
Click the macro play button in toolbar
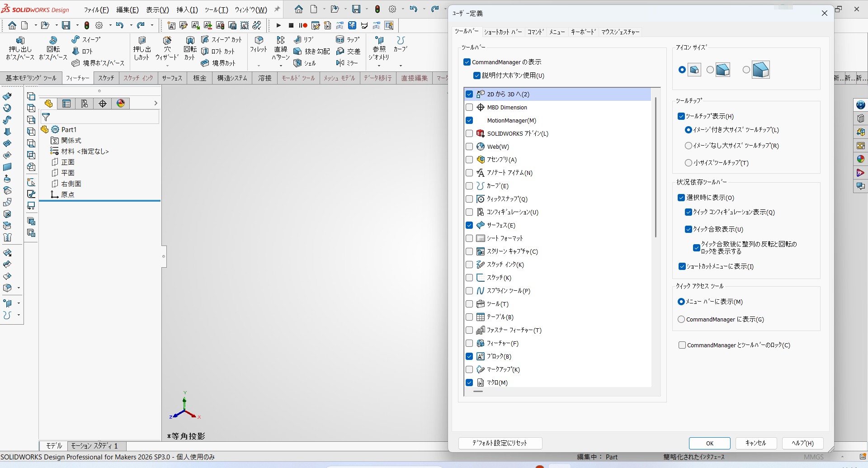point(278,25)
